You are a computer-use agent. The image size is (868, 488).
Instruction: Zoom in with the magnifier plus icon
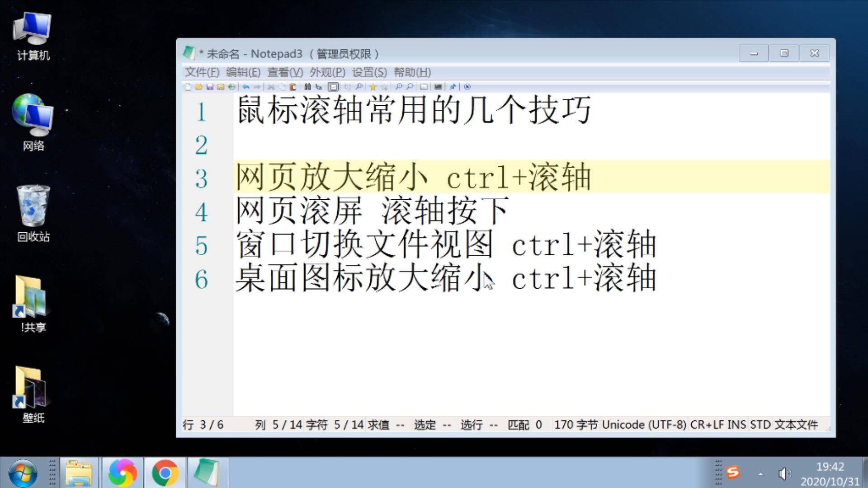tap(398, 86)
